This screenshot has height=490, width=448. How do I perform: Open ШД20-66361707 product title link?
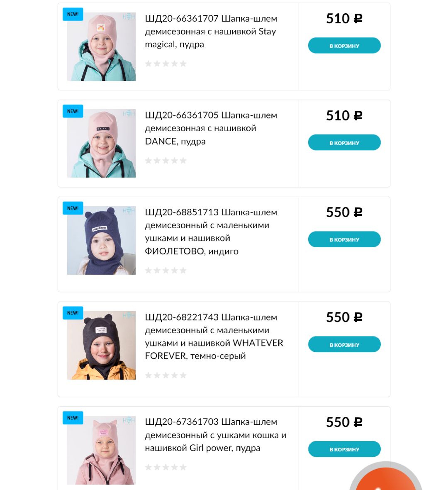[211, 31]
